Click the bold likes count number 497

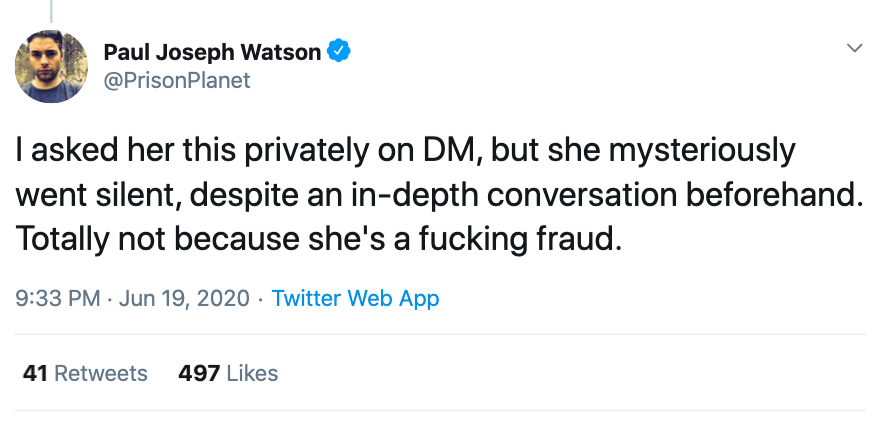199,373
